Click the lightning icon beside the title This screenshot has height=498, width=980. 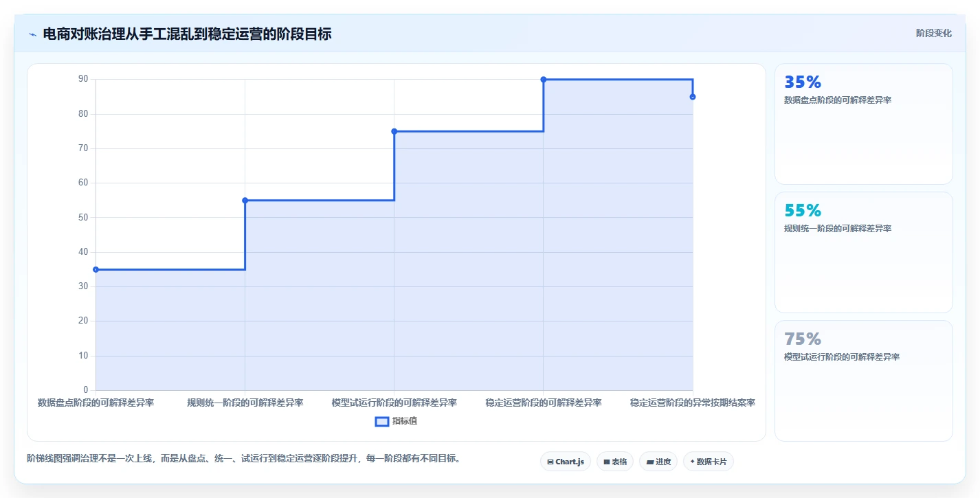pos(32,34)
